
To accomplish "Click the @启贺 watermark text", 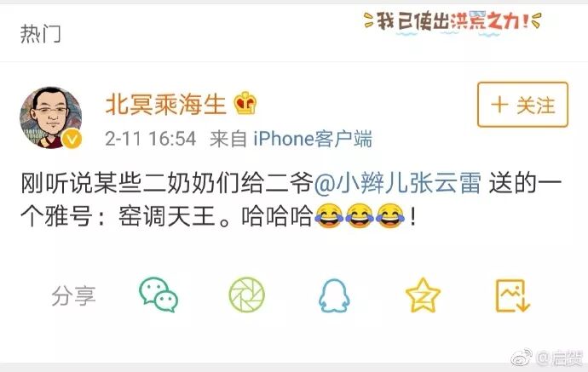I will coord(559,358).
